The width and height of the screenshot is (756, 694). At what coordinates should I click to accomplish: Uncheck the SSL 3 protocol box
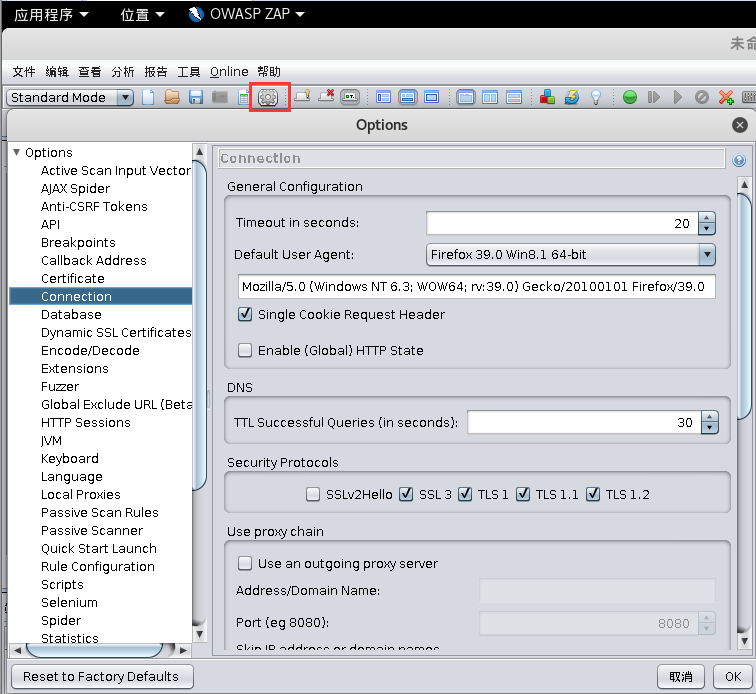pyautogui.click(x=406, y=494)
